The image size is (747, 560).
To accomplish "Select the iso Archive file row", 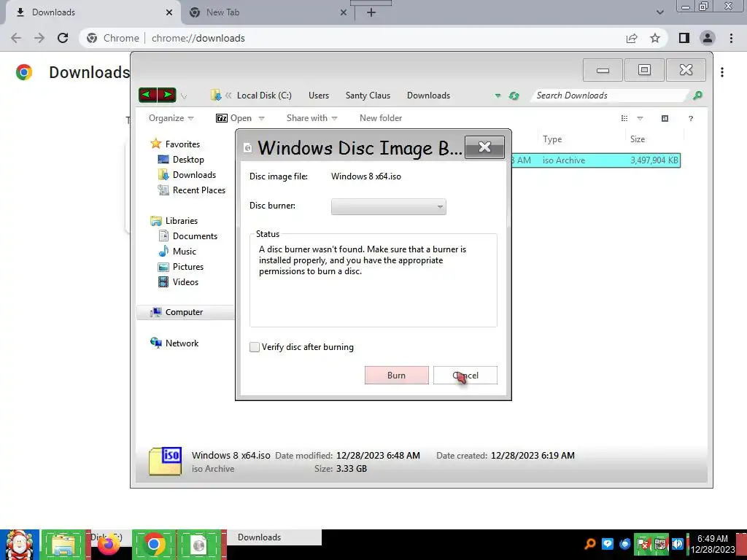I will 596,160.
